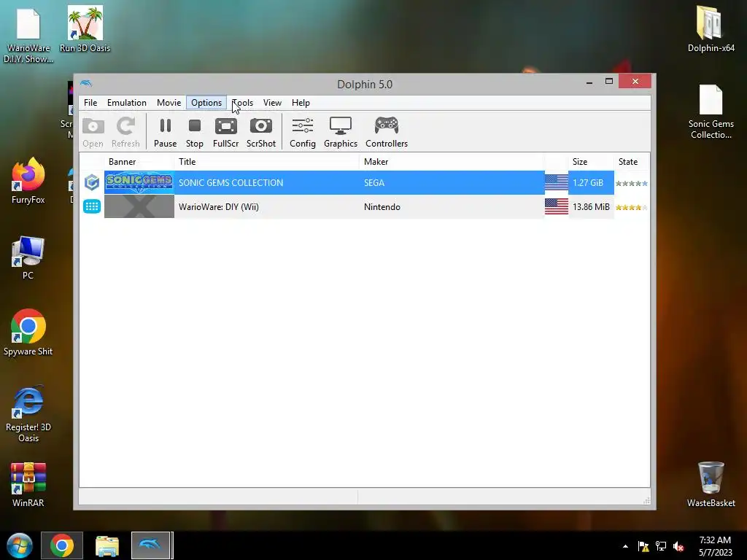Select the 'SONIC GEMS COLLECTION' title text
Image resolution: width=747 pixels, height=560 pixels.
tap(231, 183)
